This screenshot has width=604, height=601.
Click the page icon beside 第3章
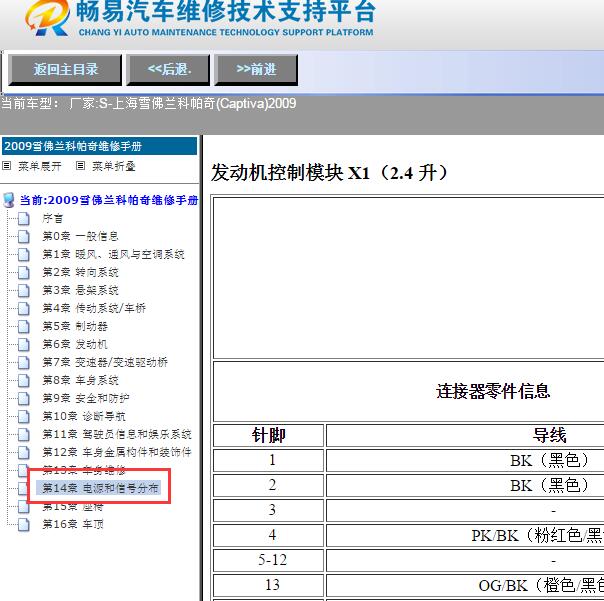(x=23, y=290)
